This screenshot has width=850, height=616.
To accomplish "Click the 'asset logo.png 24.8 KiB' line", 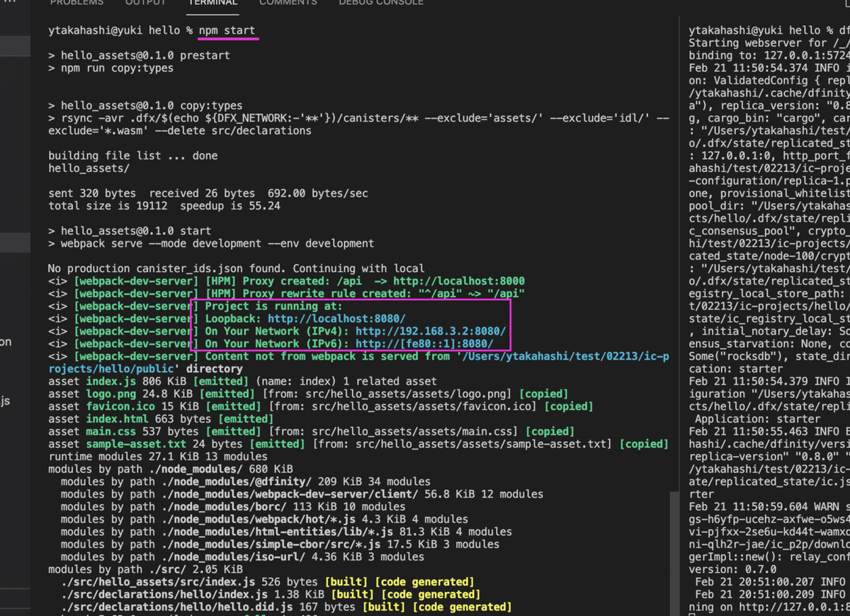I will 308,394.
